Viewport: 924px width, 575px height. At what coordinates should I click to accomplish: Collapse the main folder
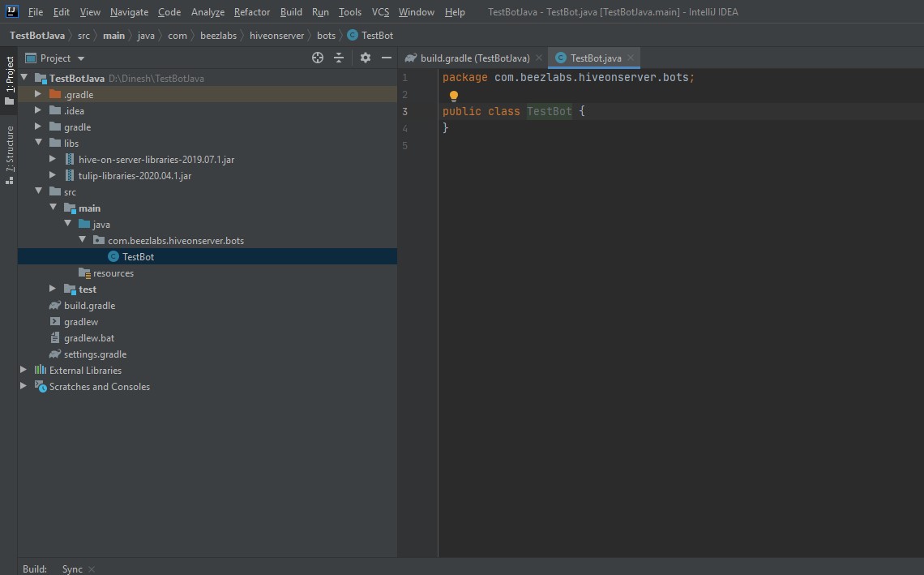(53, 207)
